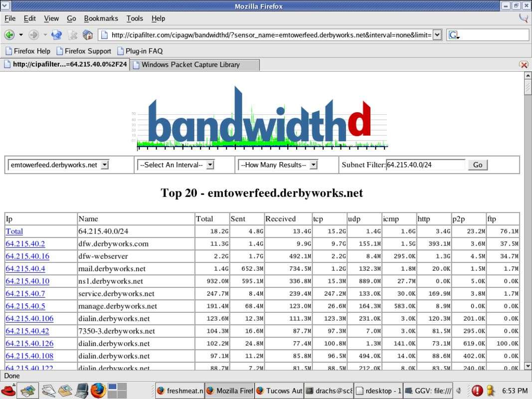
Task: Open the Back history dropdown arrow
Action: coord(21,34)
